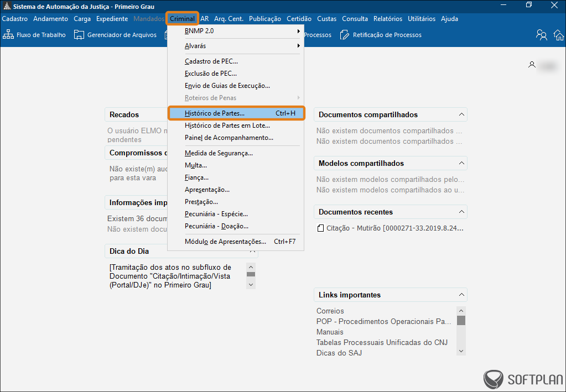Open the Retificação de Processos toolbar icon
566x392 pixels.
pos(344,35)
